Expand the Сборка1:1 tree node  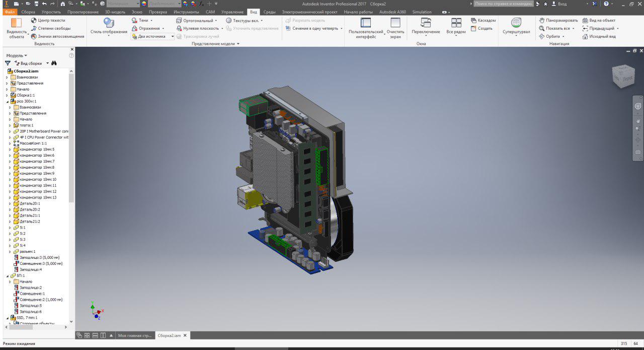7,95
